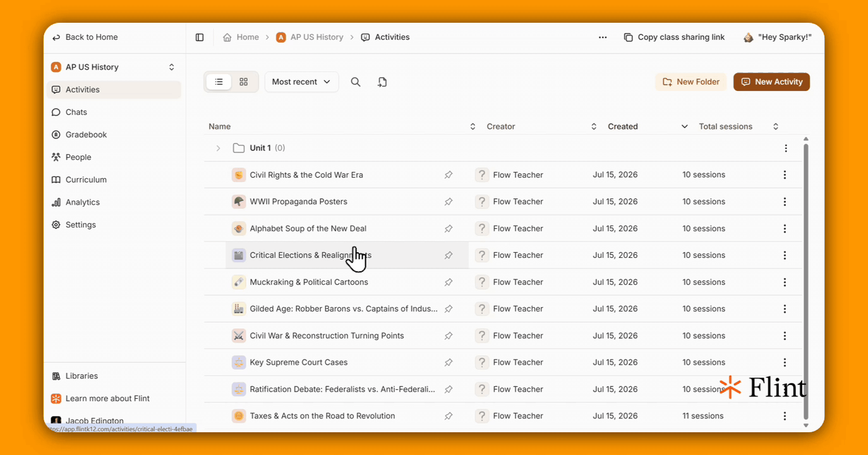Open Key Supreme Court Cases activity
The image size is (868, 455).
coord(299,363)
